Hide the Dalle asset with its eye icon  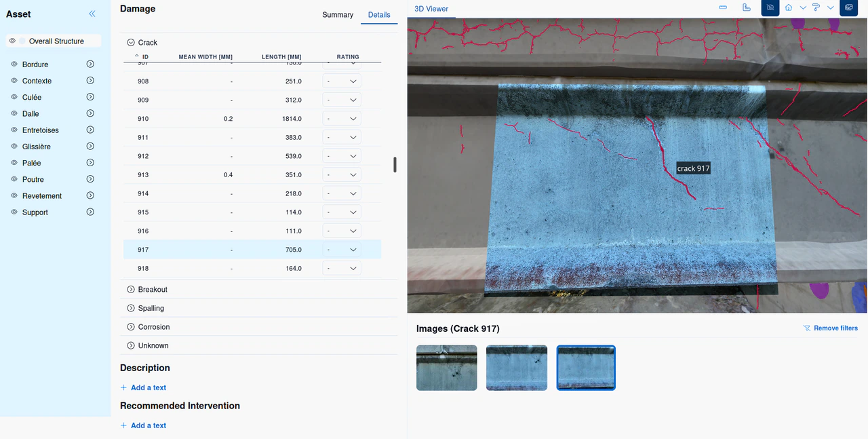(14, 113)
